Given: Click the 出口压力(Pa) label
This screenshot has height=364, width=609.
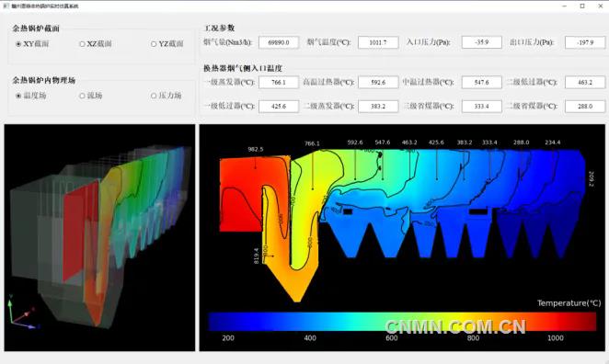Looking at the screenshot, I should point(532,42).
